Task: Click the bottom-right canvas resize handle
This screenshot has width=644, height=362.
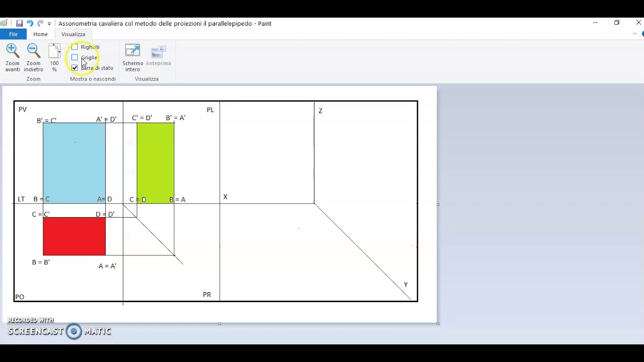Action: (438, 323)
